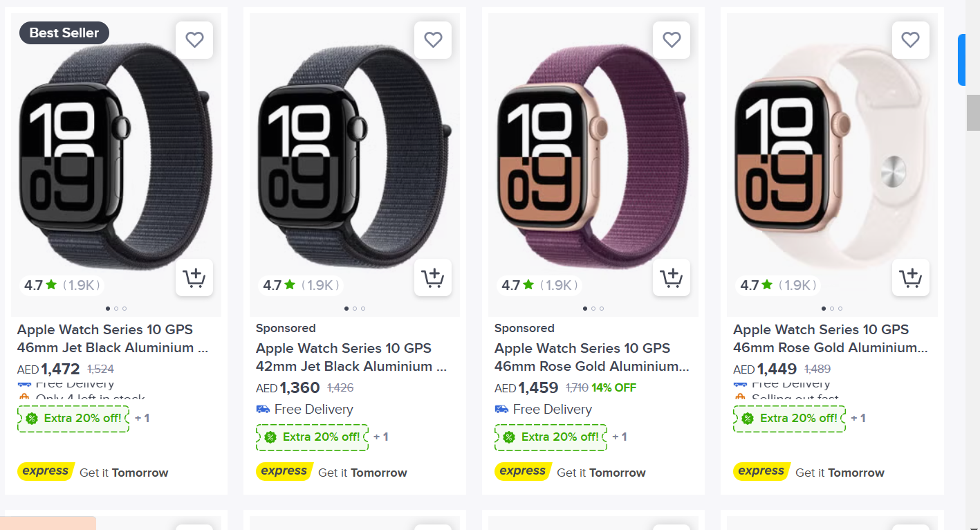This screenshot has height=530, width=980.
Task: Click Extra 20% off coupon on AED 1,459 watch
Action: 551,437
